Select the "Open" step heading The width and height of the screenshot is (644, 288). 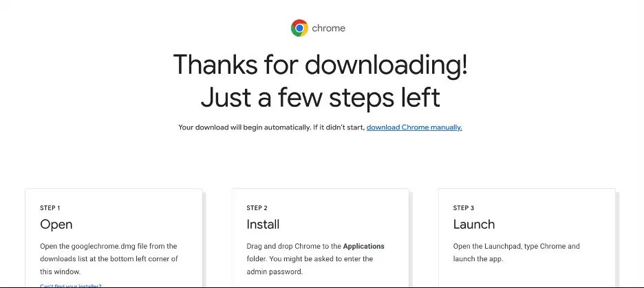click(x=56, y=224)
